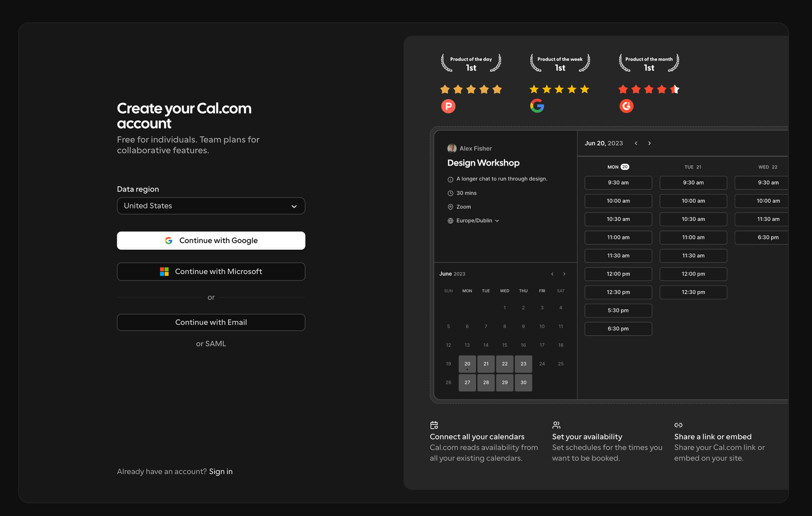Select June 21 in the calendar
The image size is (812, 516).
click(486, 364)
